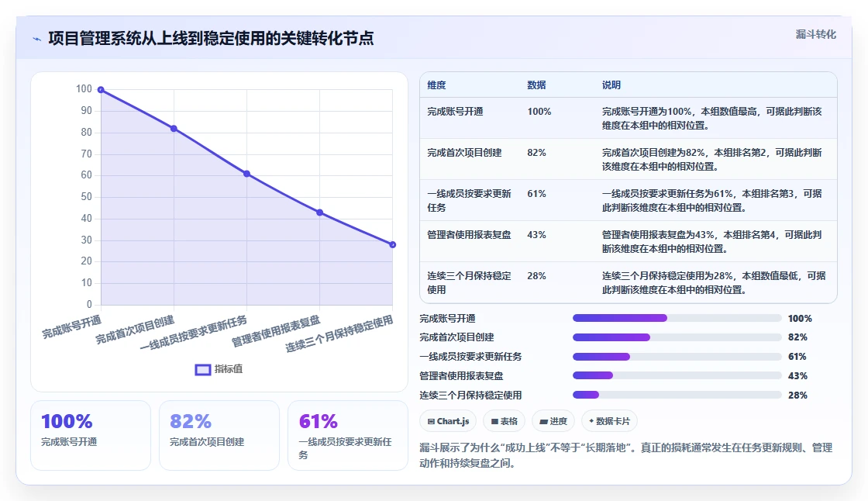868x501 pixels.
Task: Click the icon inside the 表格 chip
Action: (494, 422)
